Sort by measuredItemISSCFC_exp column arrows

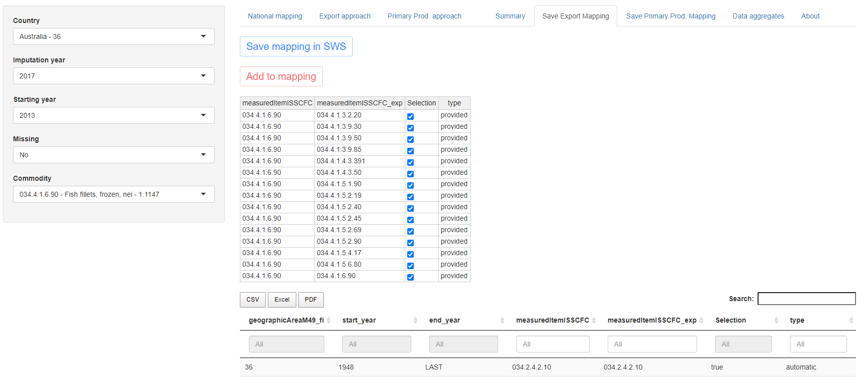click(x=701, y=321)
